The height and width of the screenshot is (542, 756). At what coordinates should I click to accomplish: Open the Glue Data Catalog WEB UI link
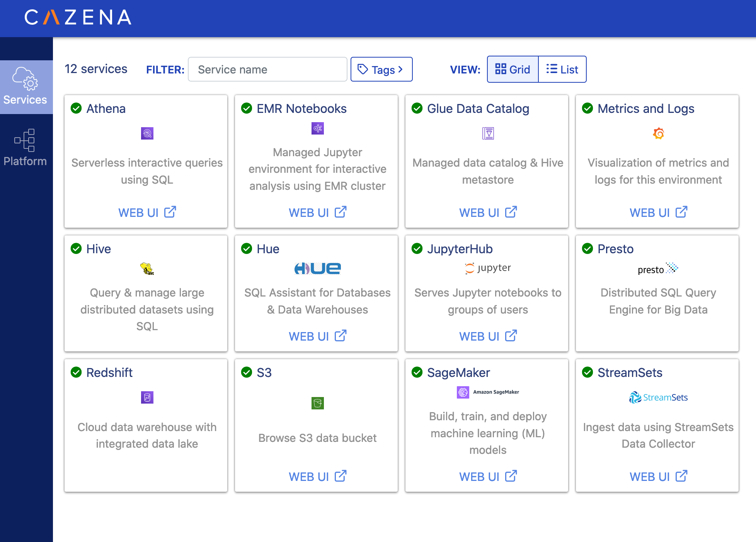(487, 212)
